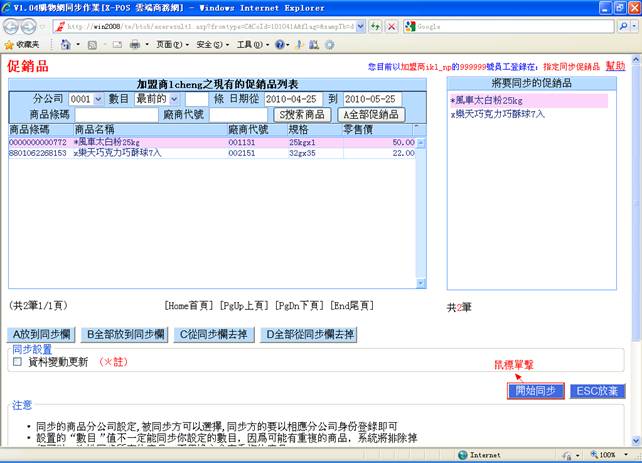The image size is (642, 463).
Task: Click the browser Back arrow button
Action: point(14,26)
